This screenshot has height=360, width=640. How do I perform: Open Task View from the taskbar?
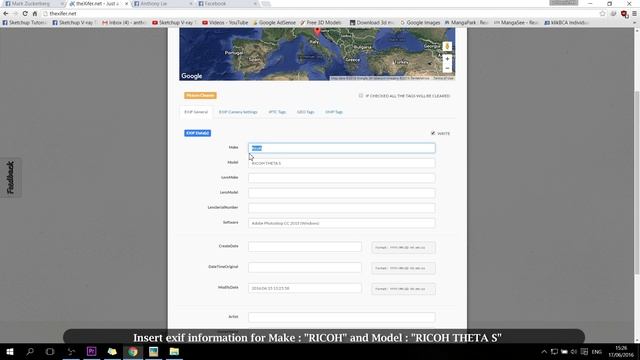click(50, 351)
